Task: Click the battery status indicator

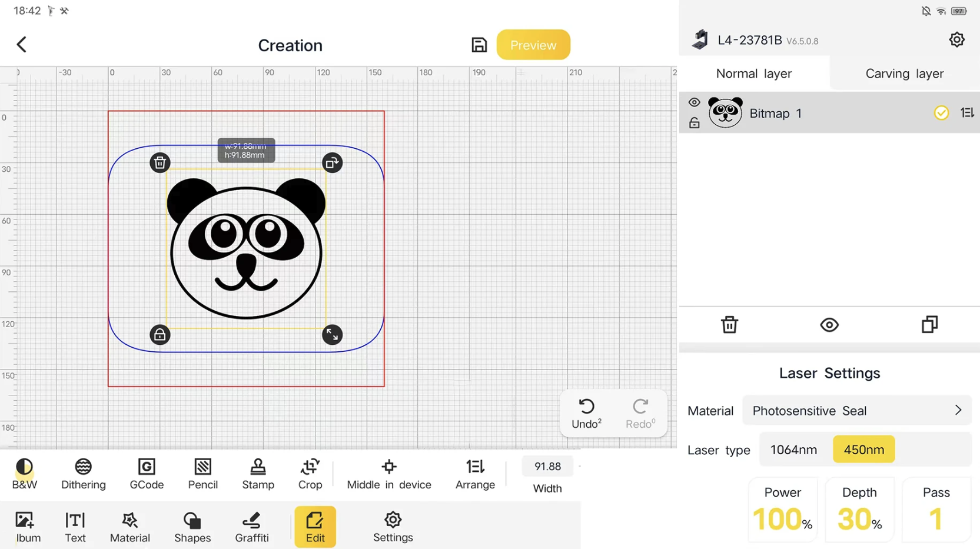Action: [x=959, y=11]
